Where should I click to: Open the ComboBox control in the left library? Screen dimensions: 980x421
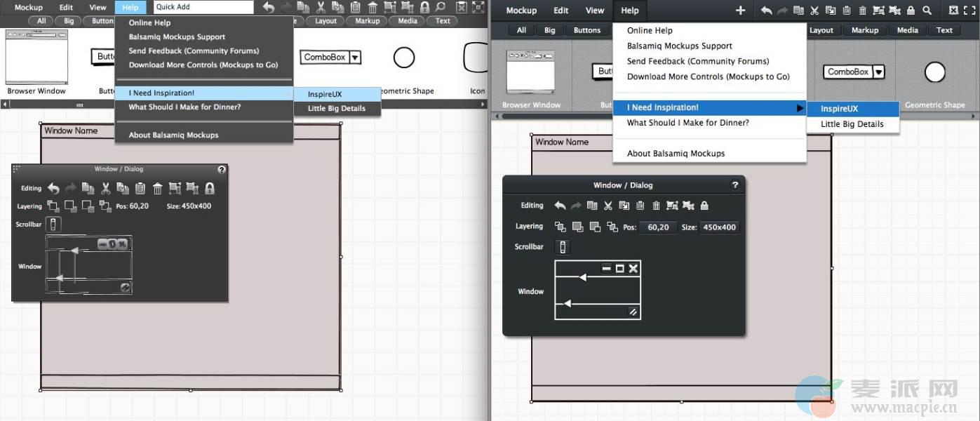coord(330,57)
